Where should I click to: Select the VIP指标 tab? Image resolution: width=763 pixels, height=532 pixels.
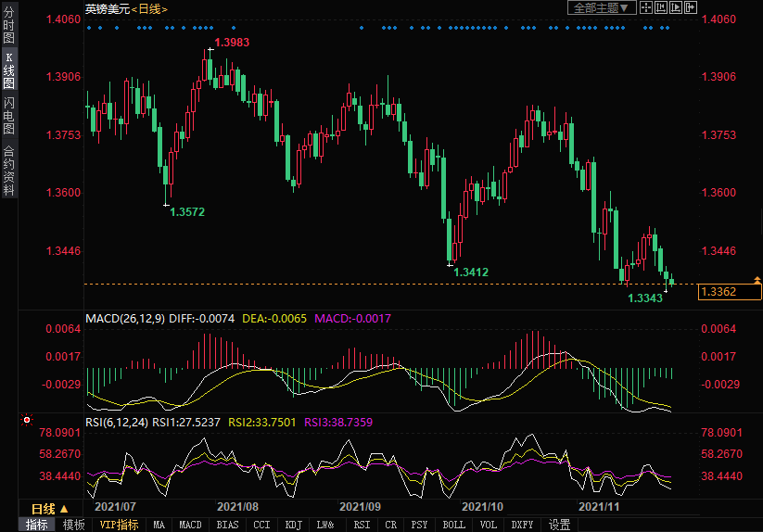tap(119, 525)
